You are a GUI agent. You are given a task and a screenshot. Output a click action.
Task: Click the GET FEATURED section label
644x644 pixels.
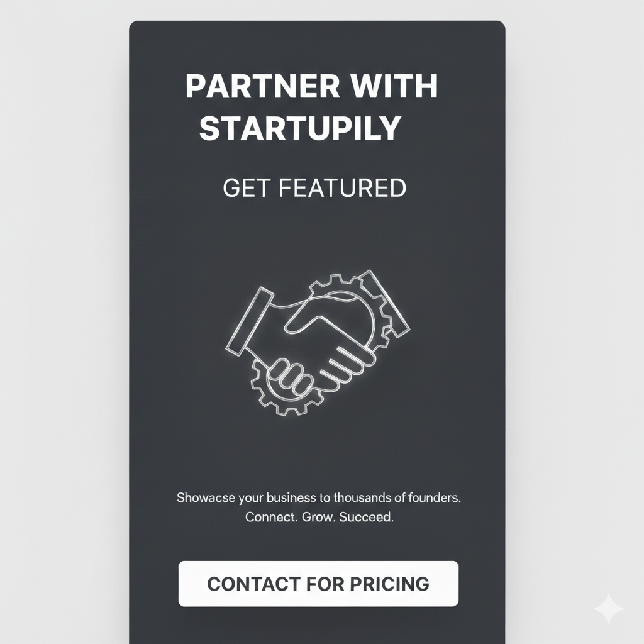pos(314,187)
